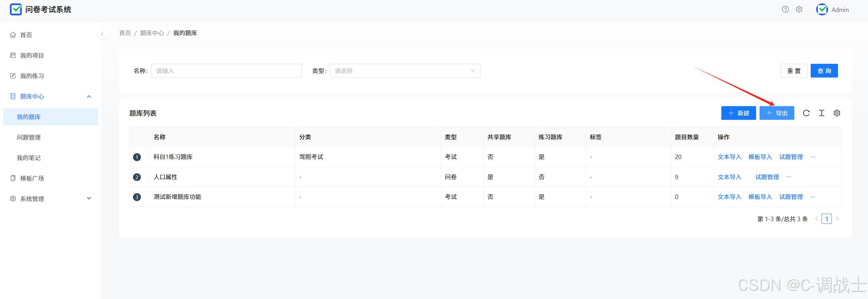The image size is (868, 299).
Task: Click the 查询 button
Action: click(x=824, y=71)
